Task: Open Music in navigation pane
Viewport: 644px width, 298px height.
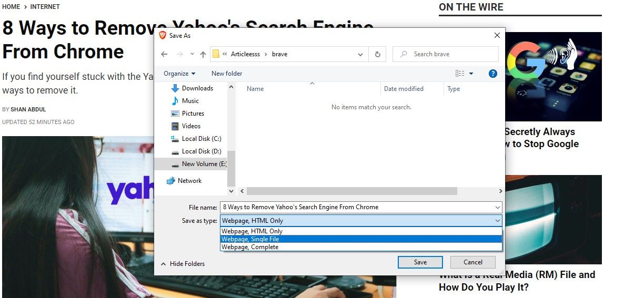Action: click(190, 101)
